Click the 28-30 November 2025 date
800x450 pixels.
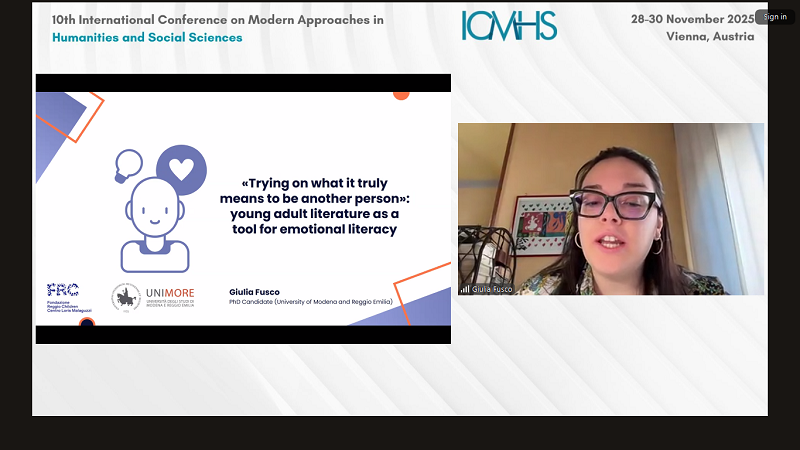click(x=692, y=19)
